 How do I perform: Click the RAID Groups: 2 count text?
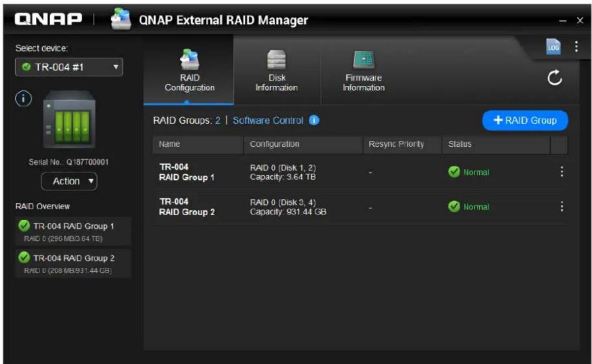click(x=187, y=120)
